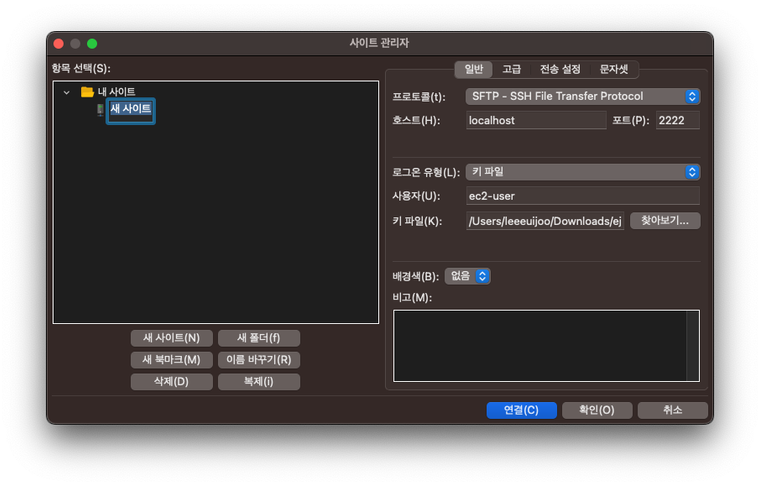The height and width of the screenshot is (486, 760).
Task: Click the 포트 field showing 2222
Action: point(677,120)
